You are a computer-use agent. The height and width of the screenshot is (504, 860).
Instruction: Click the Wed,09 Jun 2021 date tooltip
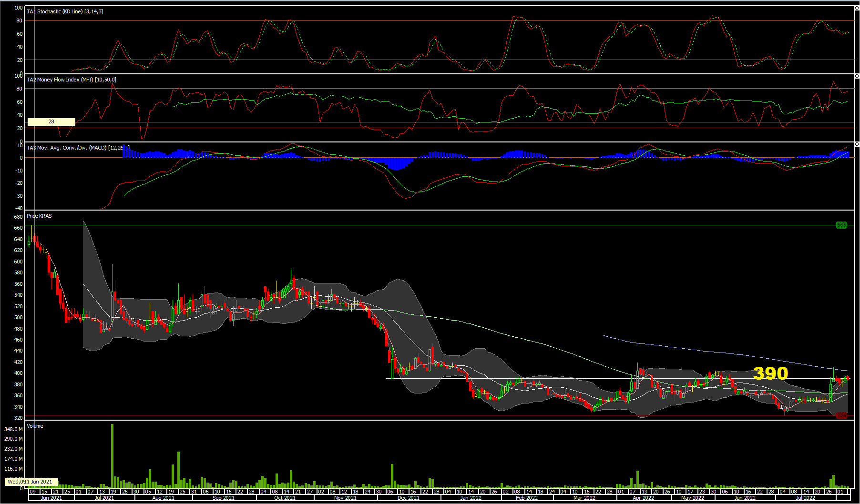(31, 482)
